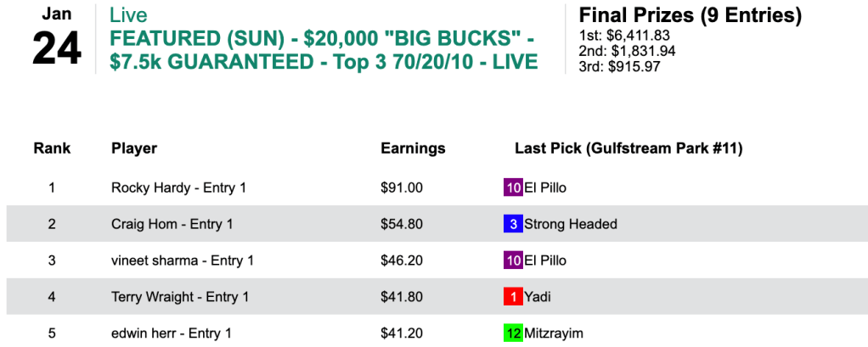View Terry Wraight - Entry 1 entry
Image resolution: width=868 pixels, height=347 pixels.
pos(180,297)
